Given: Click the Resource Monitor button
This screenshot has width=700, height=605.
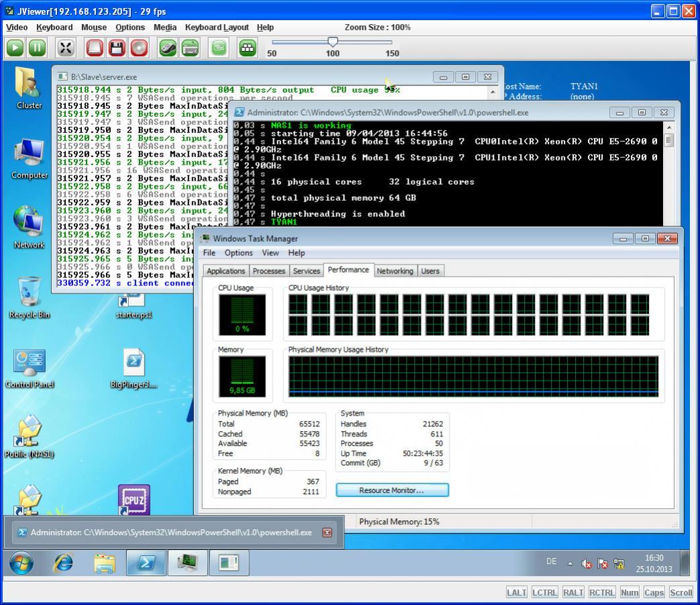Looking at the screenshot, I should 392,490.
